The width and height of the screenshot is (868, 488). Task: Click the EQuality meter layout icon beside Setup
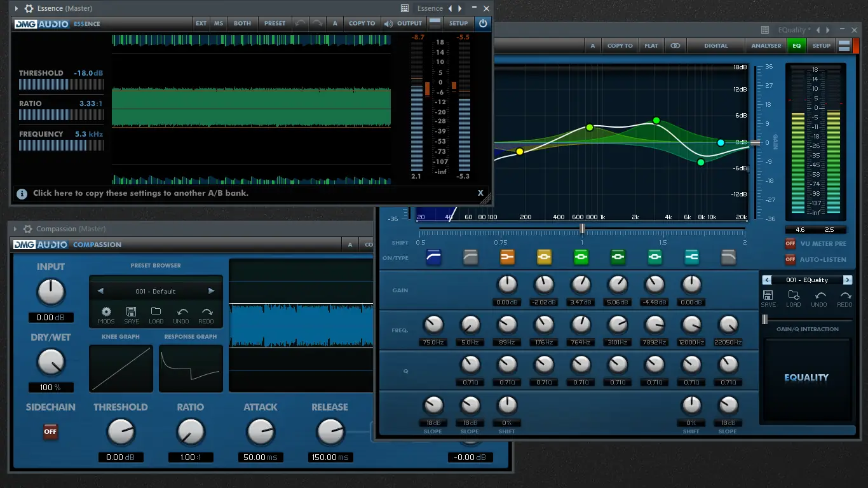click(844, 46)
